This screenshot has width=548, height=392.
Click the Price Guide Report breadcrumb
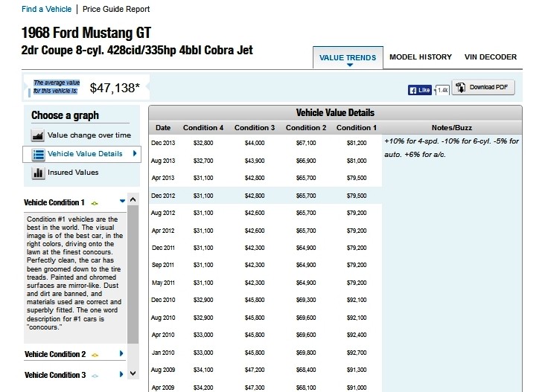click(116, 9)
